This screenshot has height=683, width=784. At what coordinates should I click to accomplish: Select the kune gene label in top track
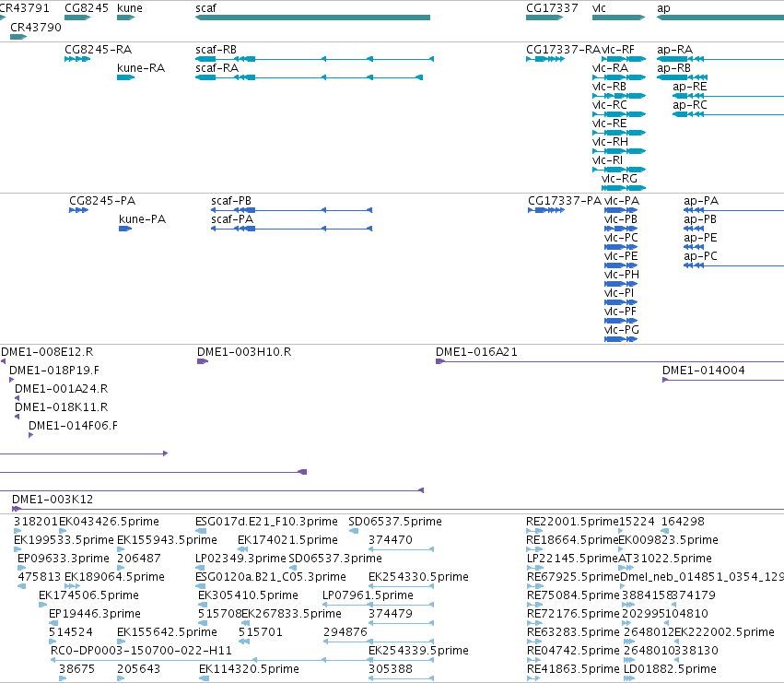click(130, 8)
